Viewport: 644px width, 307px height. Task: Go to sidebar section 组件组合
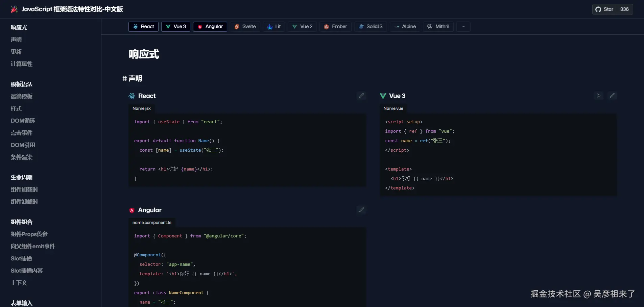pyautogui.click(x=22, y=222)
